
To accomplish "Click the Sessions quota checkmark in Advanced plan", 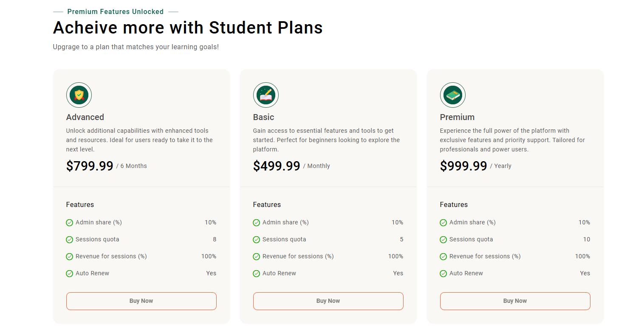I will click(70, 240).
